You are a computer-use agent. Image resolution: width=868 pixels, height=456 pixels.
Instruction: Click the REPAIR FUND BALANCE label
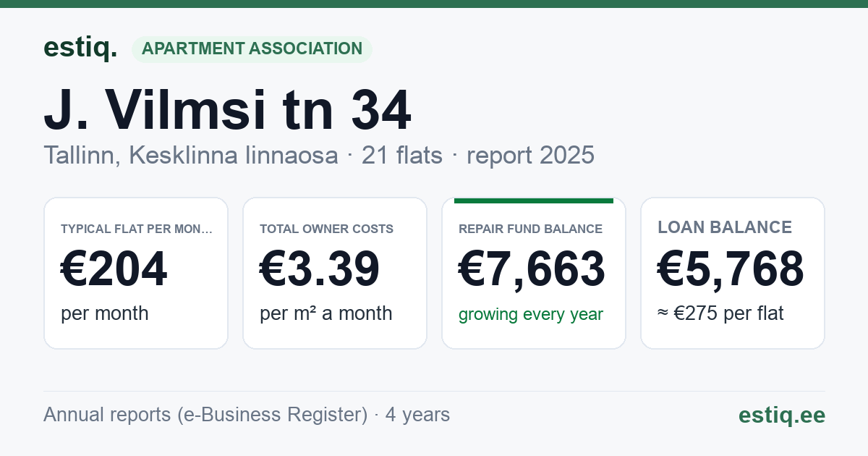pyautogui.click(x=530, y=229)
